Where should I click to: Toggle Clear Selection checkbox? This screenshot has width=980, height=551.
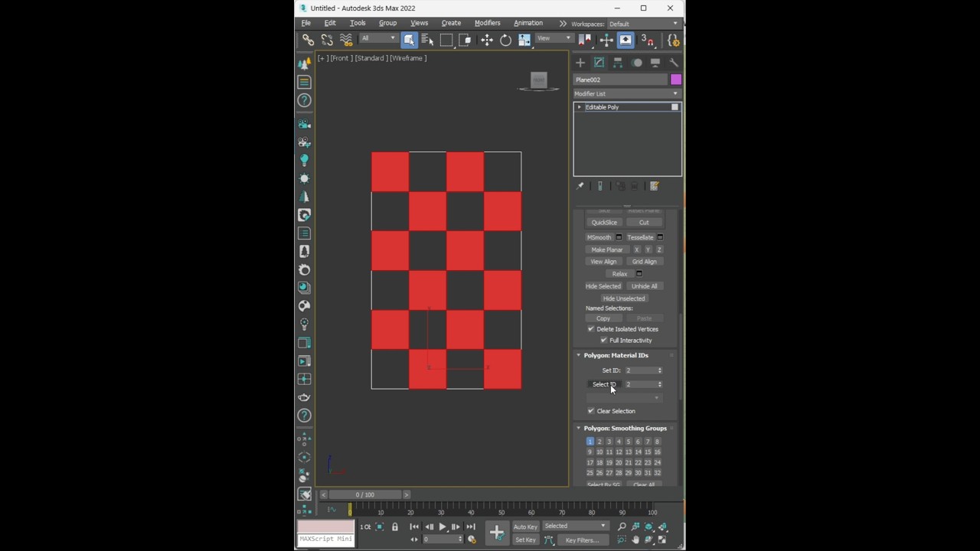coord(591,411)
